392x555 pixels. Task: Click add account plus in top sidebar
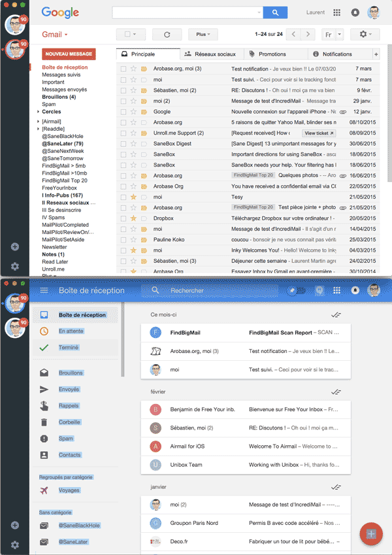15,246
